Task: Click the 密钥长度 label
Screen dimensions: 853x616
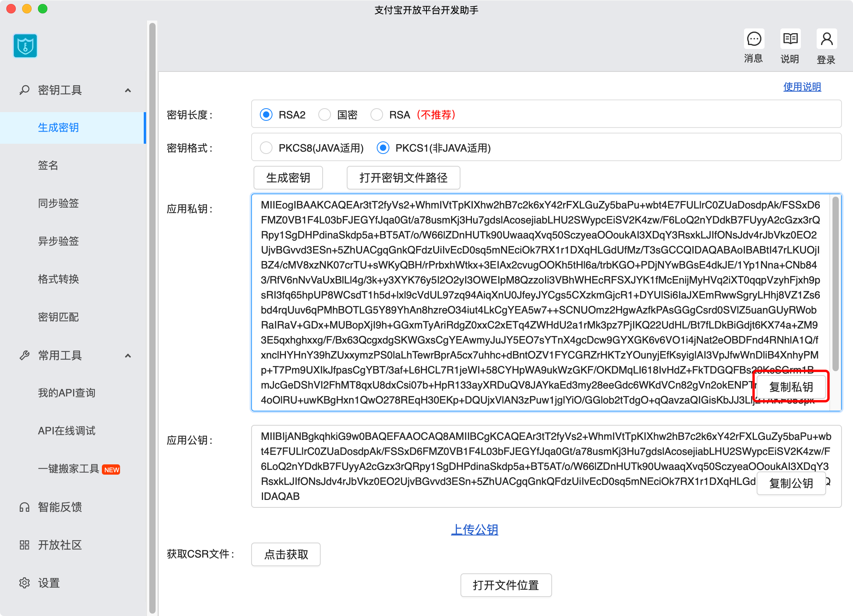Action: (x=190, y=115)
